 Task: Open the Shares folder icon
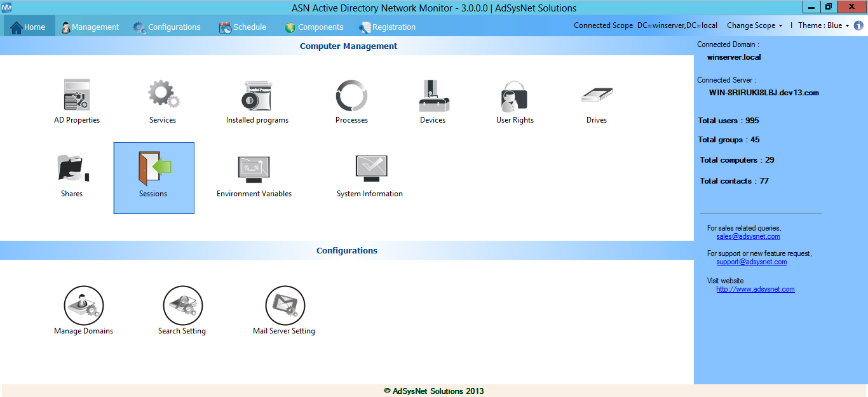72,169
